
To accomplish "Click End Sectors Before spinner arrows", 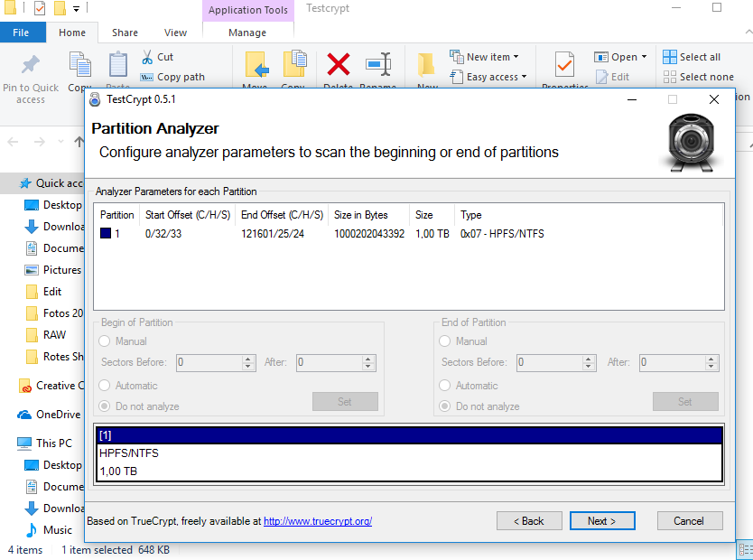I will pyautogui.click(x=589, y=362).
